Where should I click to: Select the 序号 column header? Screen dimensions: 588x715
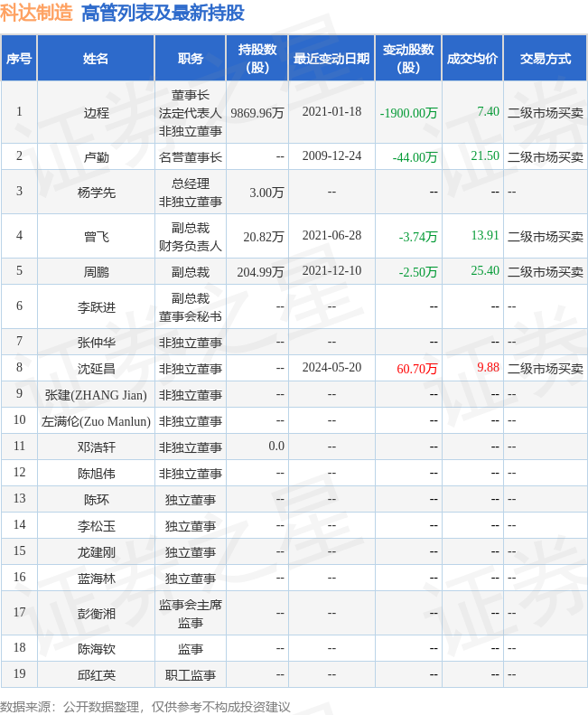coord(19,59)
